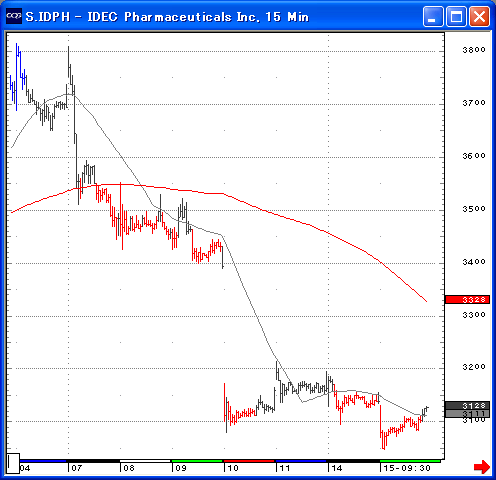Click the 08 date label on time axis
This screenshot has height=480, width=496.
pos(129,468)
